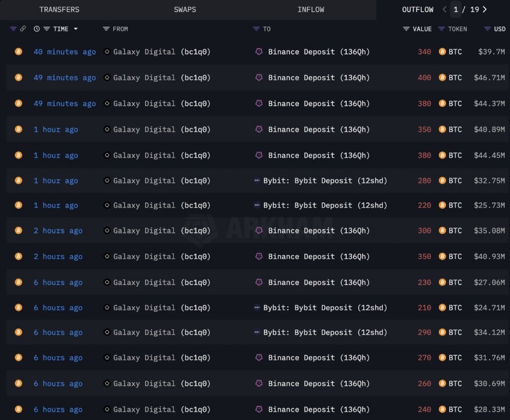Open the VALUE column filter
The width and height of the screenshot is (510, 420).
tap(406, 29)
